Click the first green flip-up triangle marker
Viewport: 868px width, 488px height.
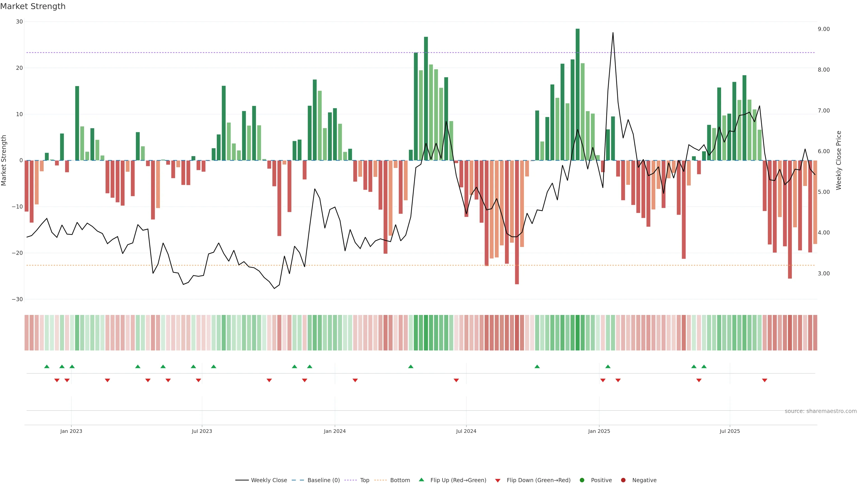[x=47, y=366]
